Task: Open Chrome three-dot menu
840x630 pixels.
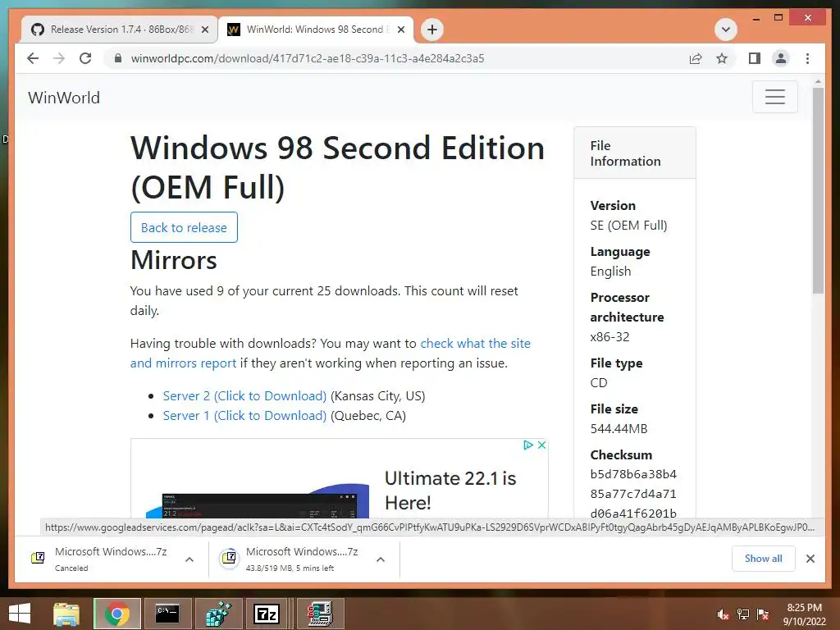Action: point(807,58)
